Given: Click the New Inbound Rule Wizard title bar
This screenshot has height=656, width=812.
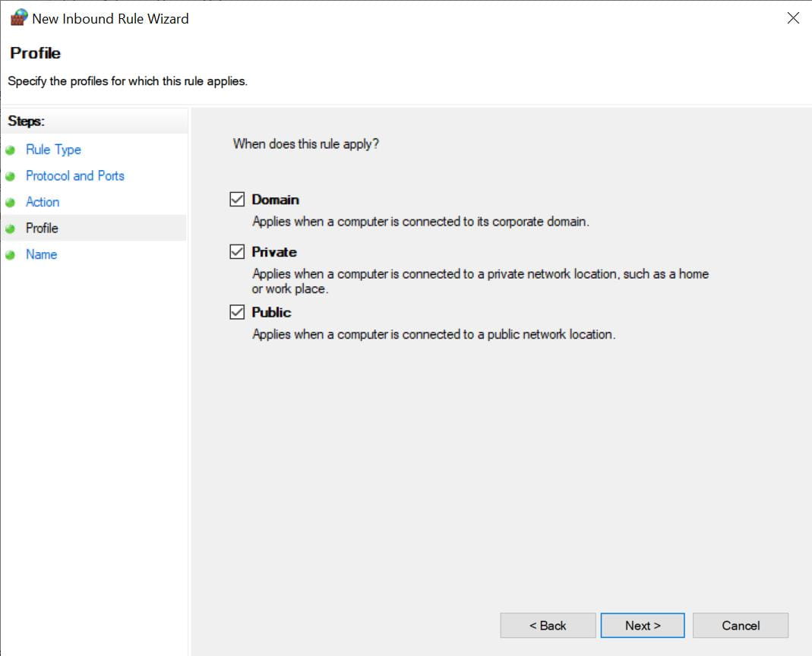Looking at the screenshot, I should pos(380,18).
